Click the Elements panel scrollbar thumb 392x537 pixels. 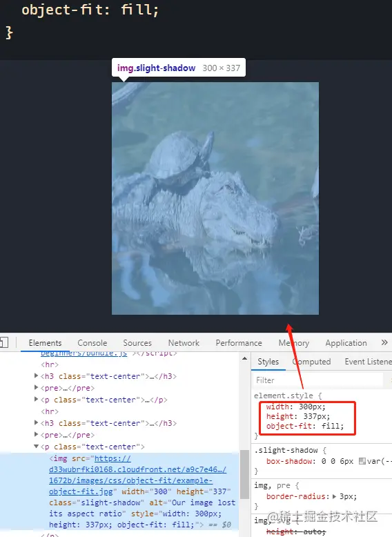(244, 475)
